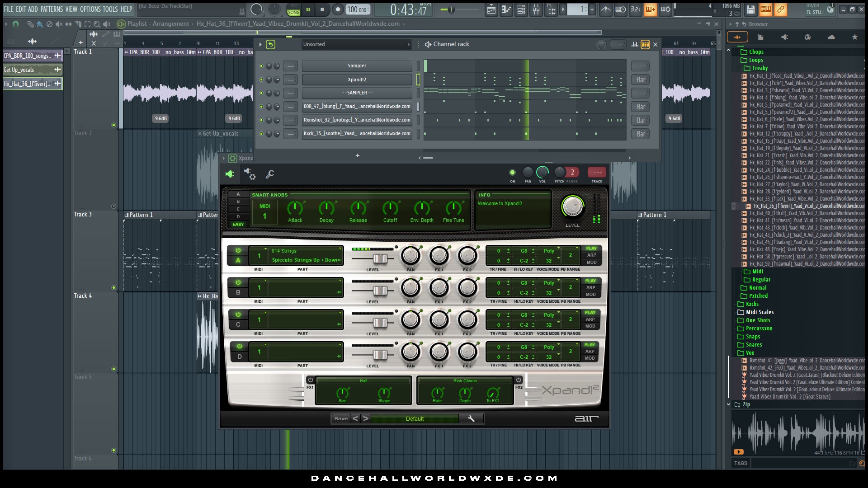
Task: Select the starred favorites tab in Browser
Action: click(854, 37)
